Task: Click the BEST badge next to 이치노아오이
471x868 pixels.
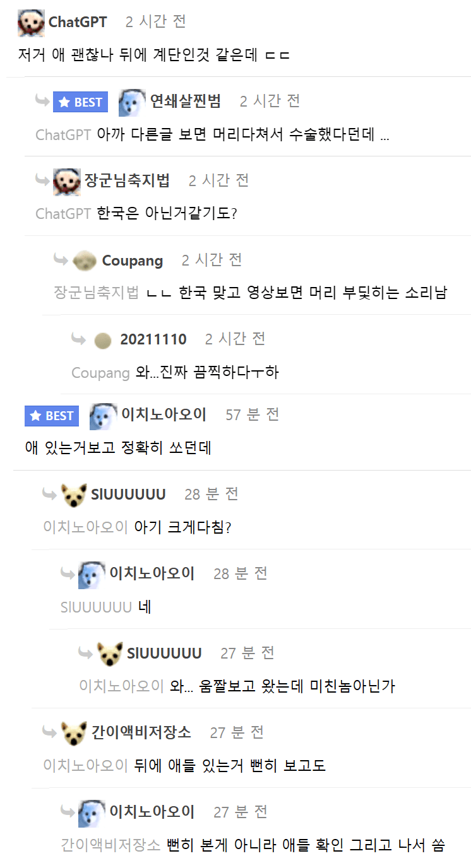Action: [x=52, y=416]
